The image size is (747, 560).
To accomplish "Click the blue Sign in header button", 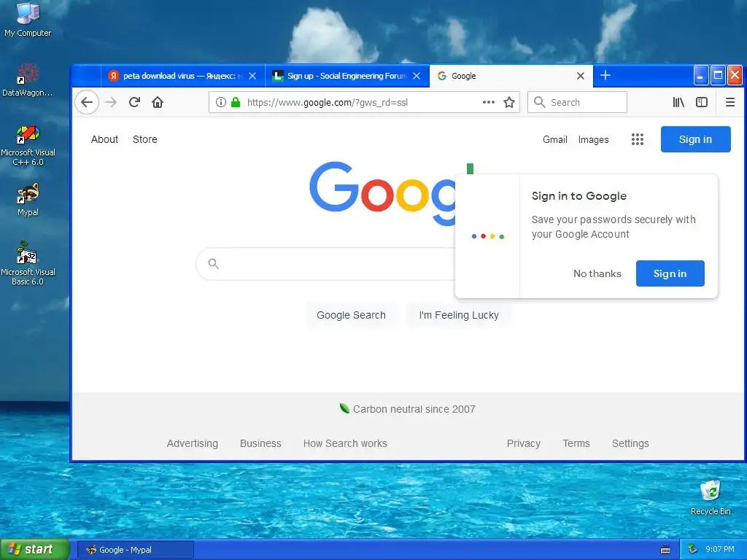I will [x=695, y=139].
